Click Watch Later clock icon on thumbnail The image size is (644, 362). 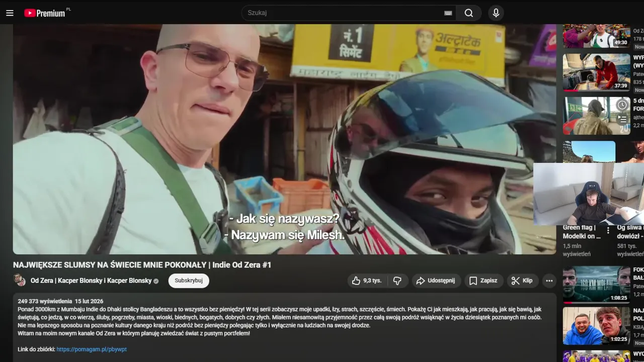[x=622, y=105]
